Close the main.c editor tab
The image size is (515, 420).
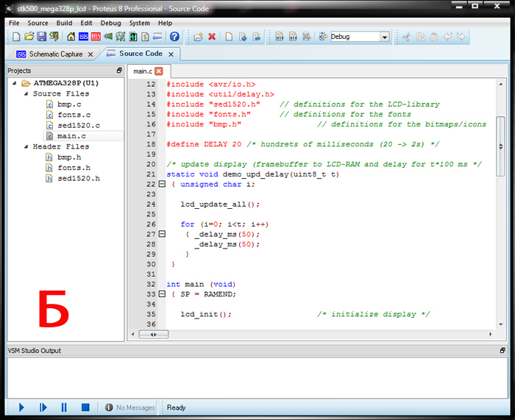(x=159, y=71)
